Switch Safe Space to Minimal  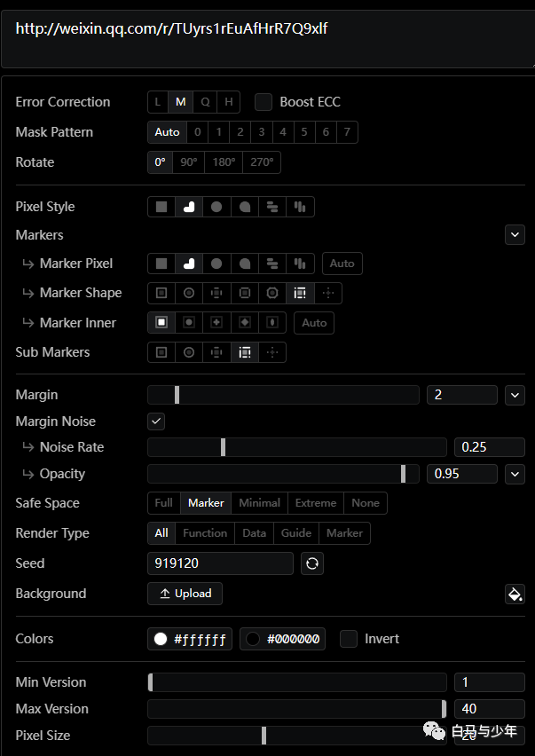259,503
